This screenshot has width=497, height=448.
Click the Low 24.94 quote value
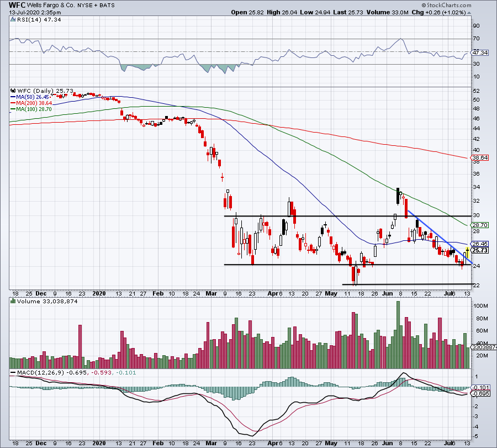point(315,12)
